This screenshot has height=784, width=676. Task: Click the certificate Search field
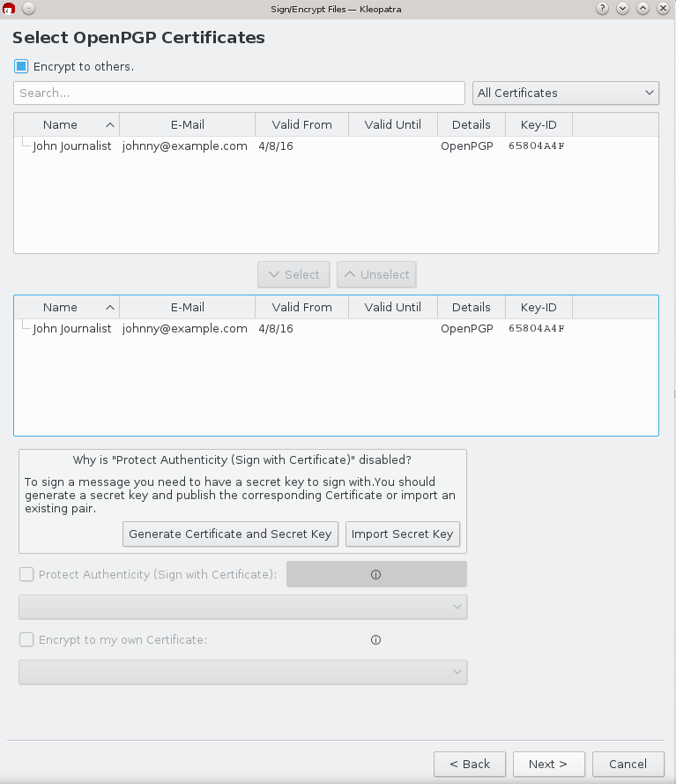[239, 93]
